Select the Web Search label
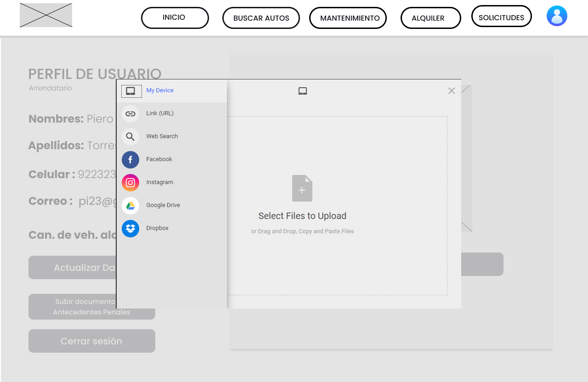This screenshot has width=588, height=382. coord(162,136)
